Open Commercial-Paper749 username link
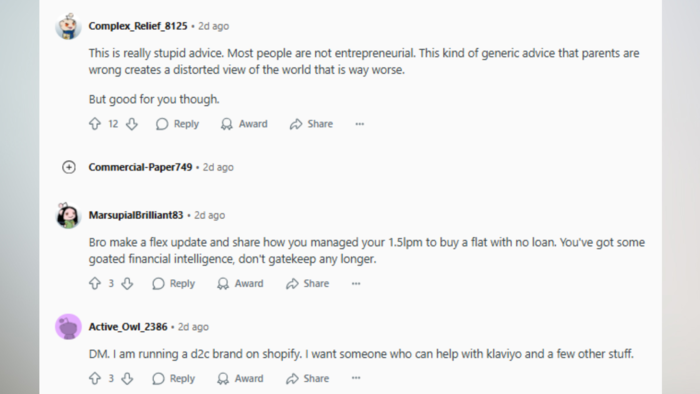 140,167
